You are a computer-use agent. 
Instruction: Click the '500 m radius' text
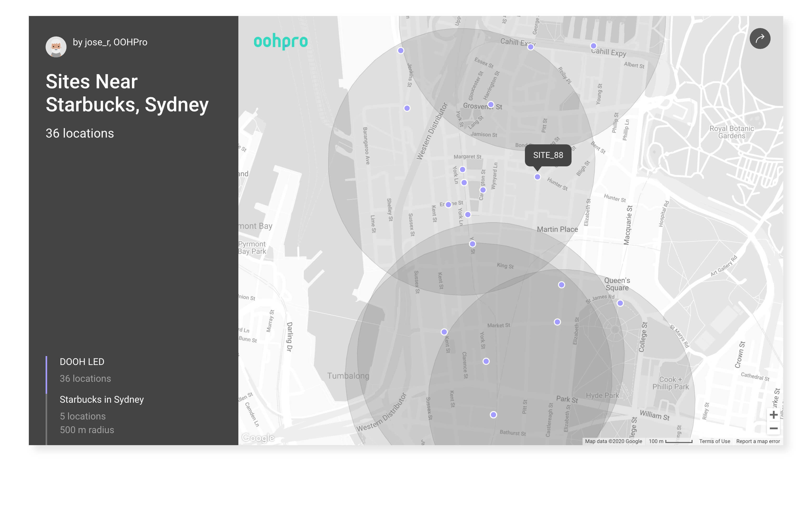pos(87,430)
